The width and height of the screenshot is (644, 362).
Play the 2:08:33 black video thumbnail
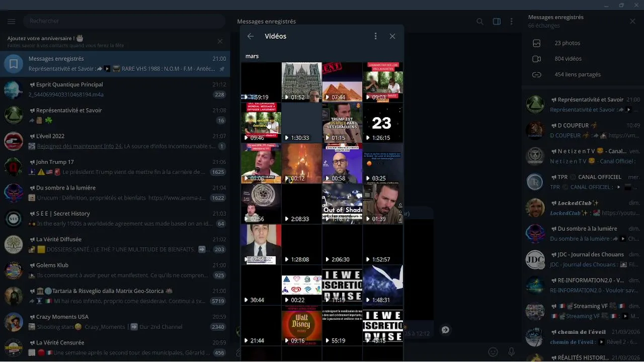[x=301, y=204]
